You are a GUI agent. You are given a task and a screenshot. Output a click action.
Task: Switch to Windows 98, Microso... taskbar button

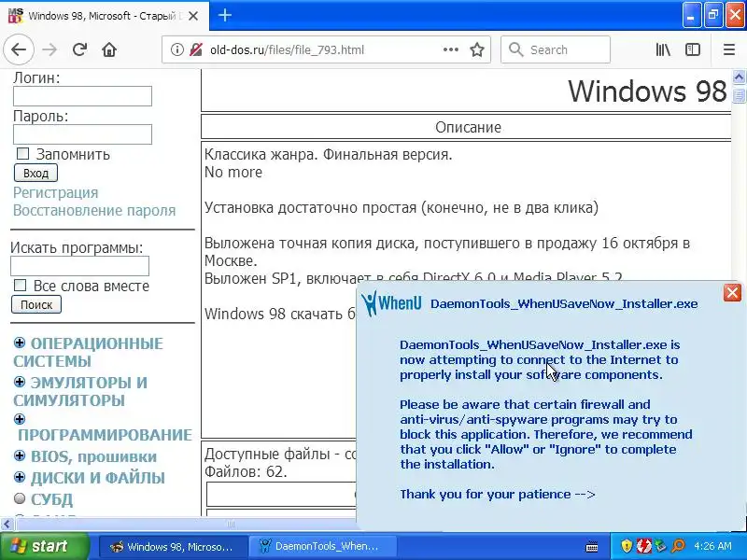pyautogui.click(x=174, y=547)
